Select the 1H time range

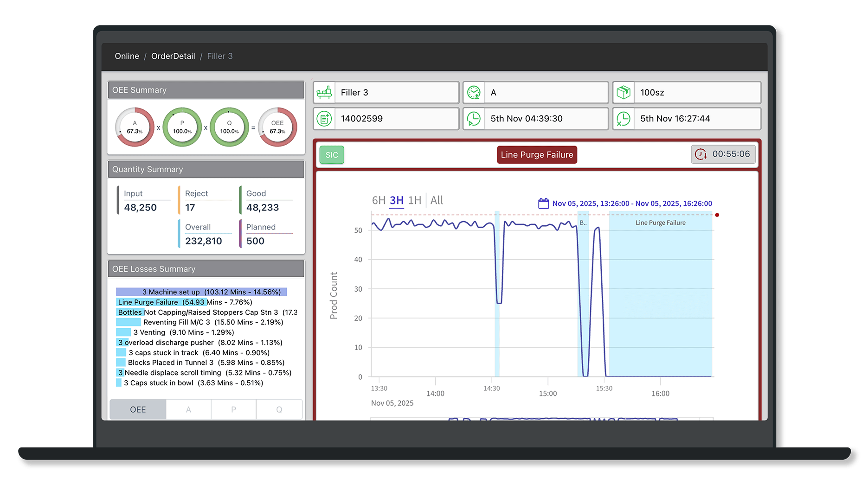coord(414,200)
